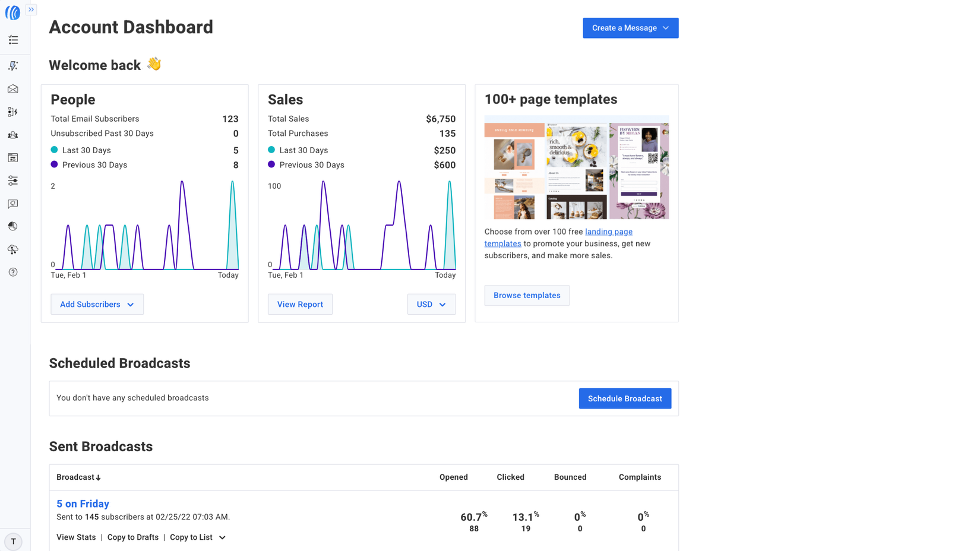
Task: Sort by the Broadcast column header
Action: pos(78,477)
